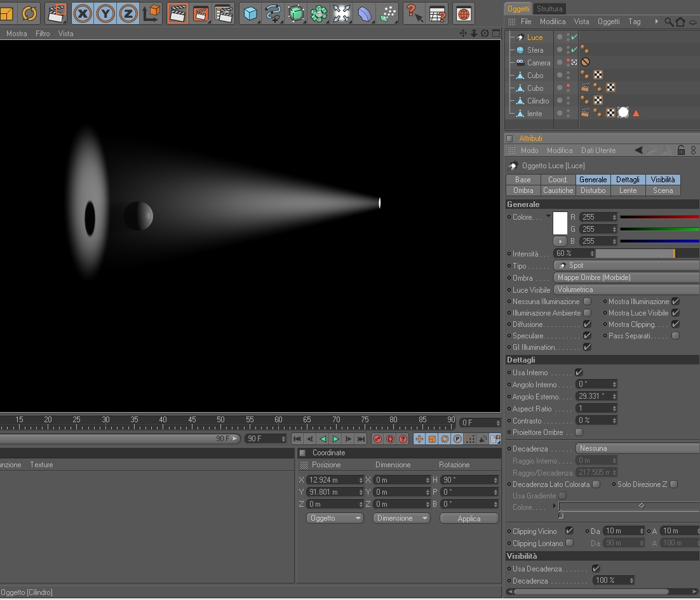Screen dimensions: 700x600
Task: Switch to the Struttura tab
Action: click(x=549, y=8)
